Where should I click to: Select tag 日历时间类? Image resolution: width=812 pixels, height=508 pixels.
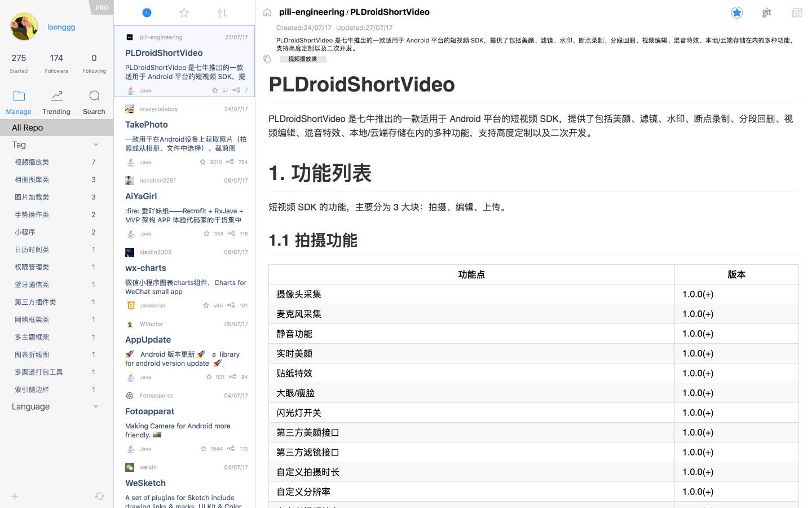(x=56, y=249)
